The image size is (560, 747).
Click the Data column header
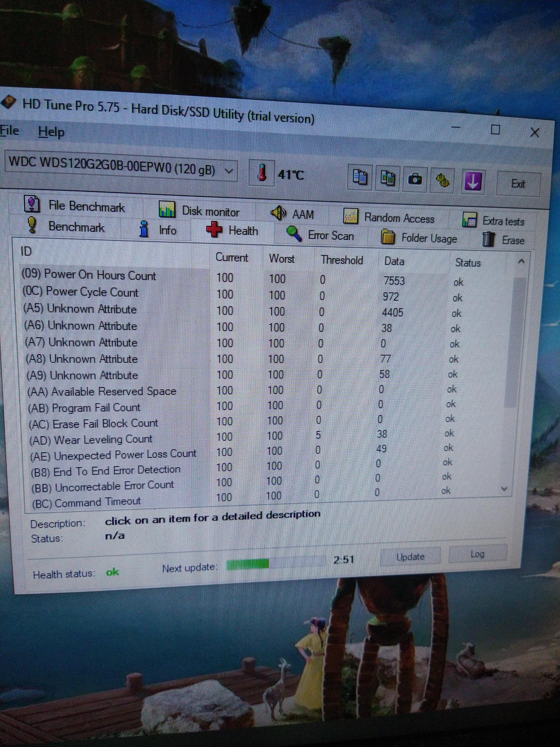tap(394, 261)
